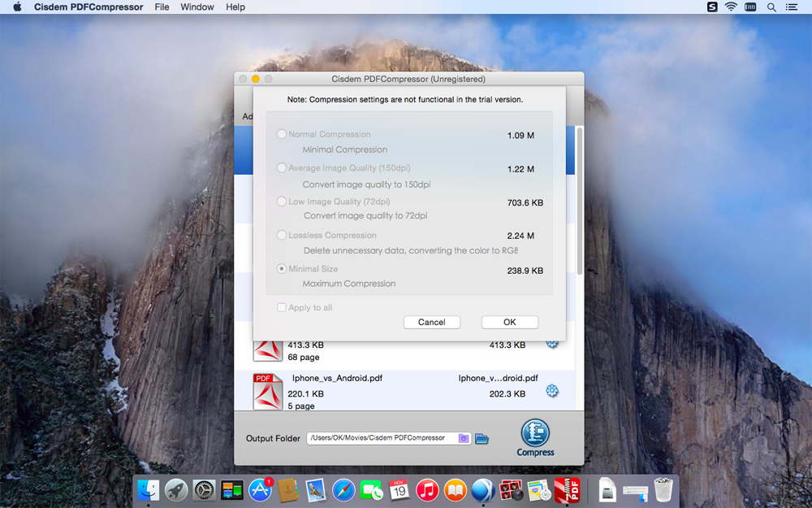812x508 pixels.
Task: Open the Window menu
Action: point(197,7)
